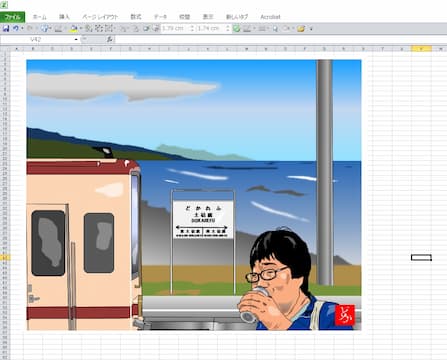Image resolution: width=447 pixels, height=360 pixels.
Task: Click the Undo arrow icon
Action: tap(16, 29)
